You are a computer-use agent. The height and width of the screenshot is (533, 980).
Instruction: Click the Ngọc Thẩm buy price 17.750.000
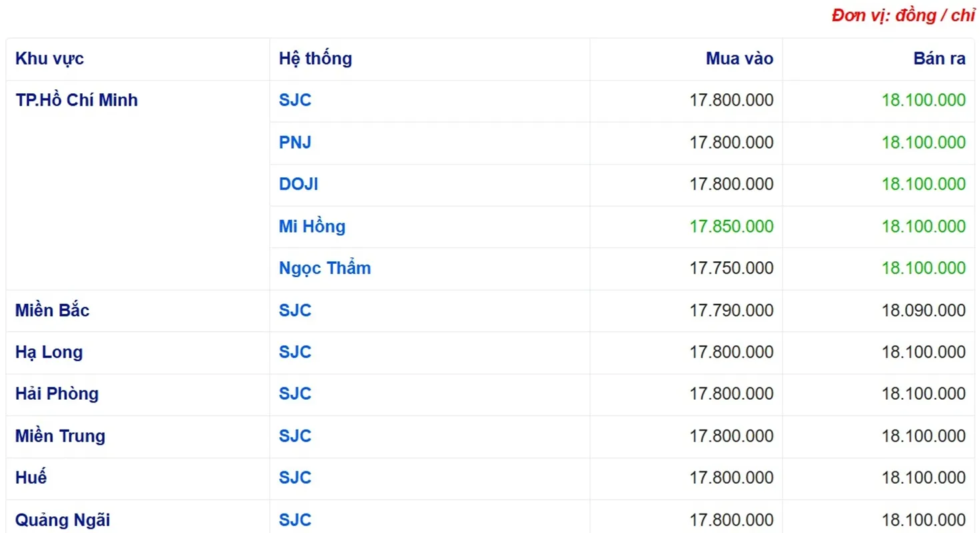(x=731, y=268)
